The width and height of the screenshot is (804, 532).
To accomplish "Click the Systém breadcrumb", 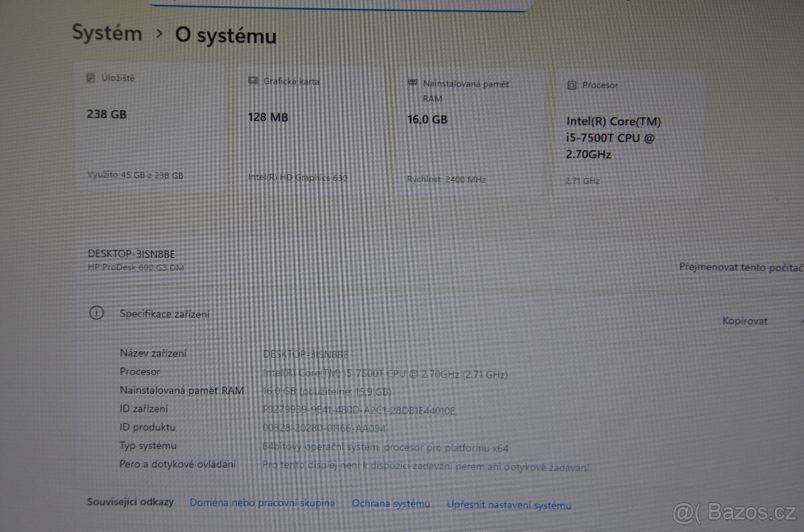I will [x=107, y=33].
